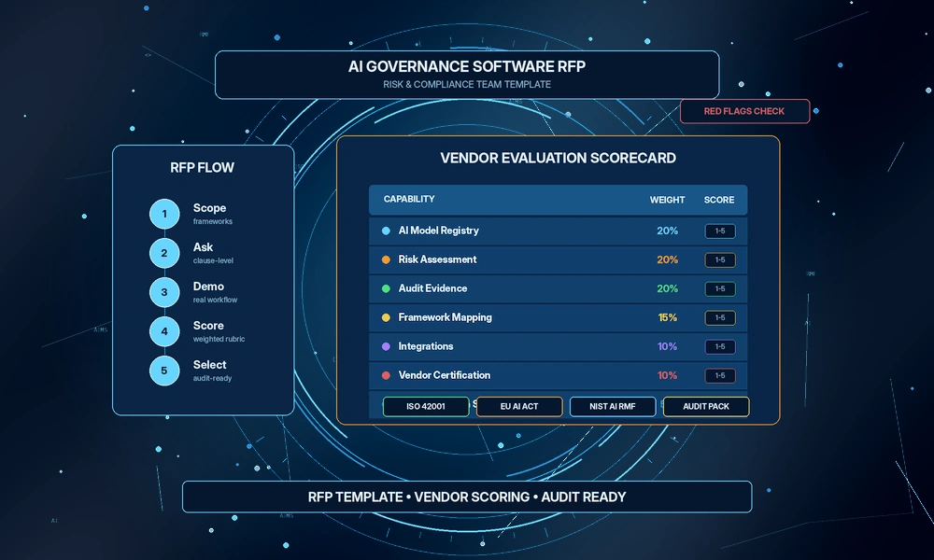This screenshot has height=560, width=934.
Task: Click the Score step label
Action: coord(208,326)
